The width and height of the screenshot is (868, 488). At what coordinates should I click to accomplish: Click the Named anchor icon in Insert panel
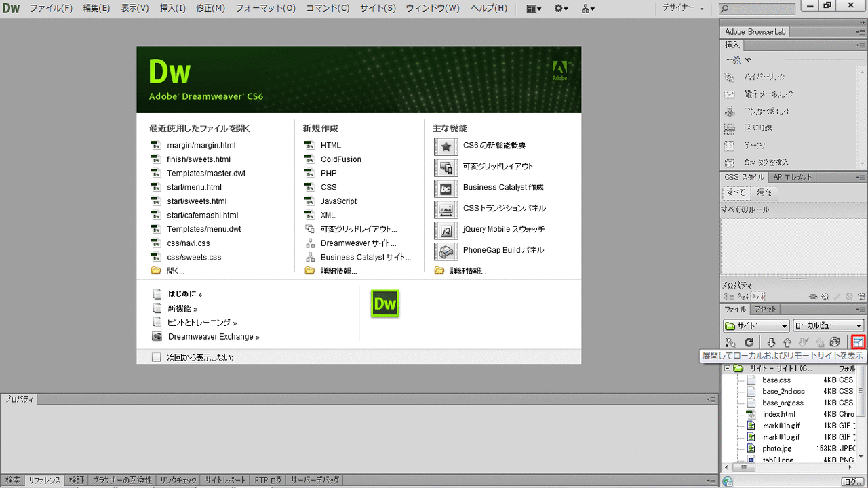click(730, 111)
